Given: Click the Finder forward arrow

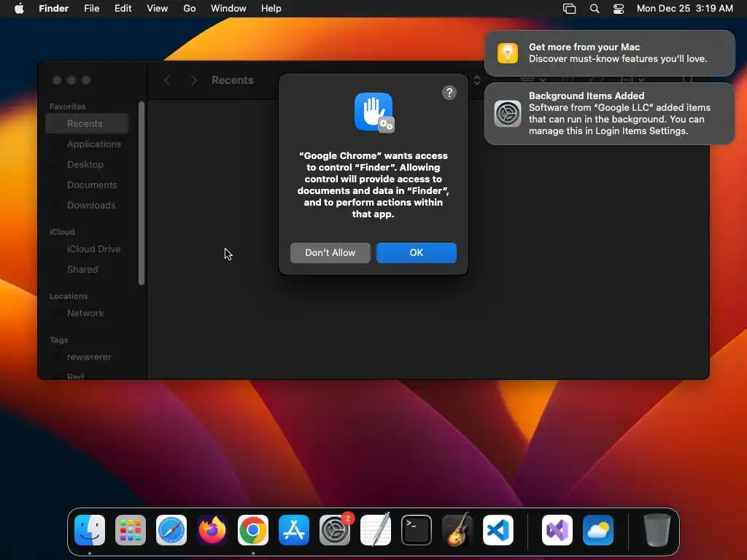Looking at the screenshot, I should coord(193,80).
